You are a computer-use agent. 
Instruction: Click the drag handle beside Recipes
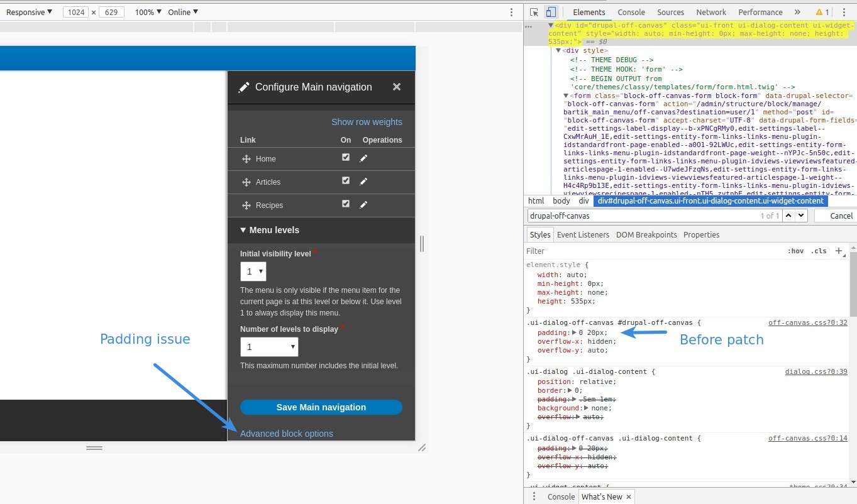pos(246,205)
